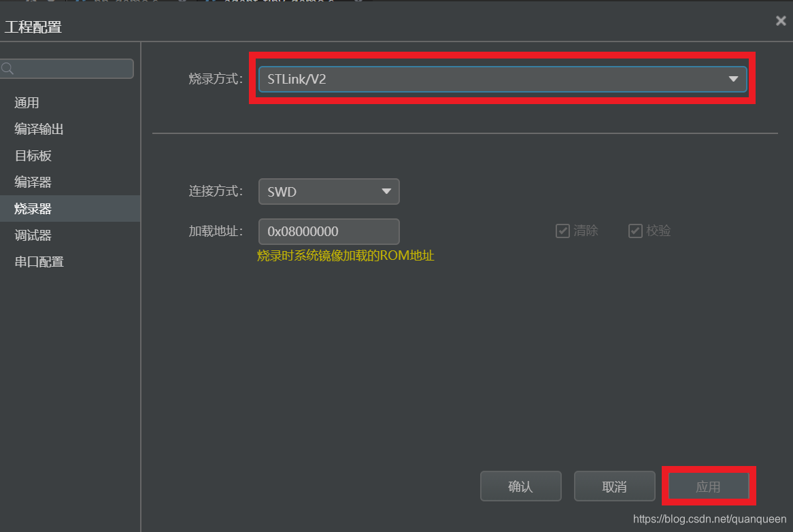This screenshot has height=532, width=793.
Task: Click the 应用 button
Action: tap(708, 486)
